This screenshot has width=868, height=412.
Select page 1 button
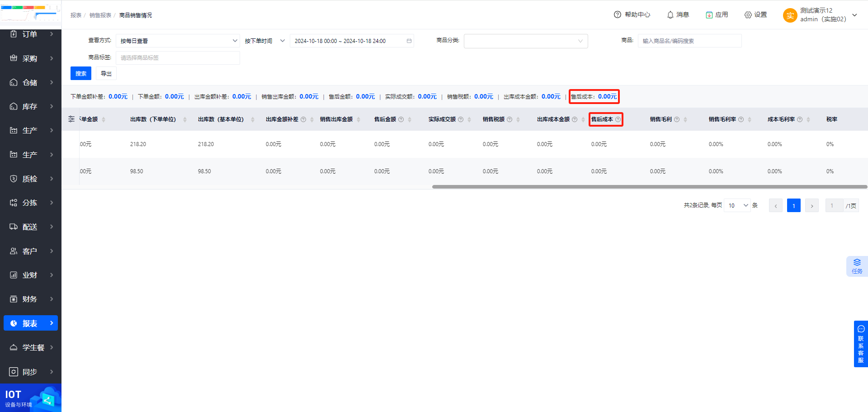794,206
